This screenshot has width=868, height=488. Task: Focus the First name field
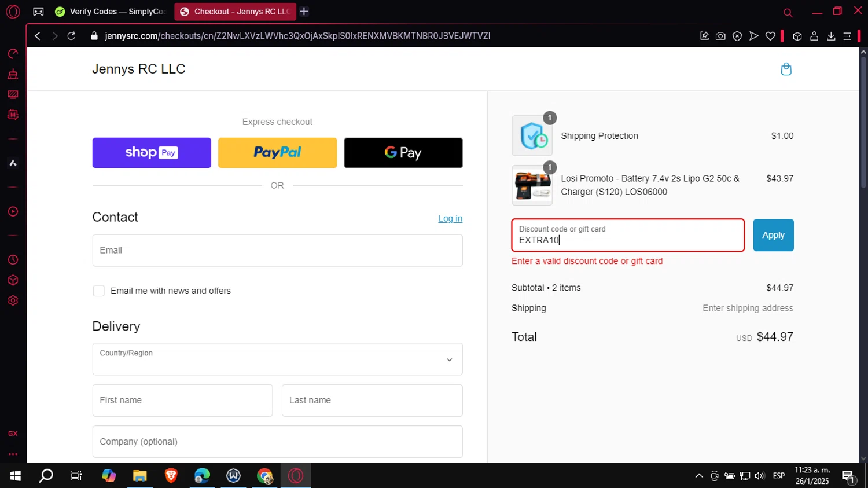(182, 400)
